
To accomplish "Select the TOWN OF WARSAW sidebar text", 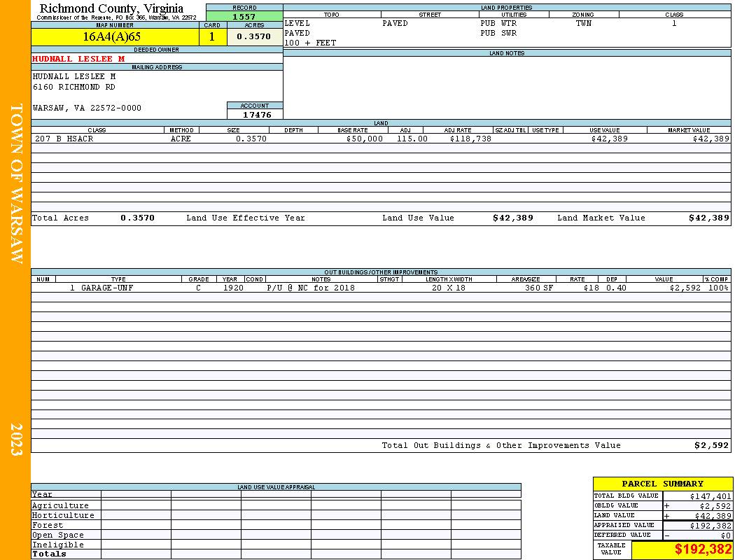I will coord(16,183).
